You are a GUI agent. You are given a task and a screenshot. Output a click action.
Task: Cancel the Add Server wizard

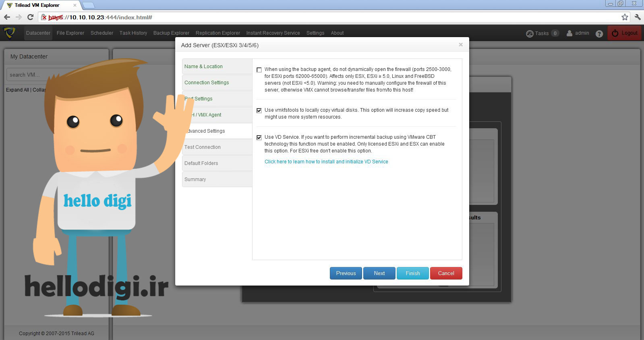446,273
